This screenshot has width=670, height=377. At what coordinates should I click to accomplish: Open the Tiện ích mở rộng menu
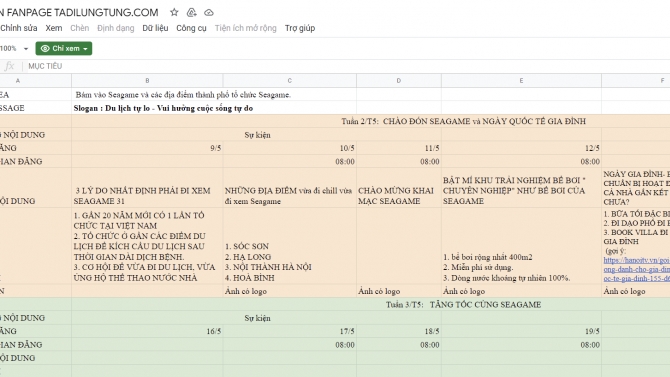[x=245, y=28]
